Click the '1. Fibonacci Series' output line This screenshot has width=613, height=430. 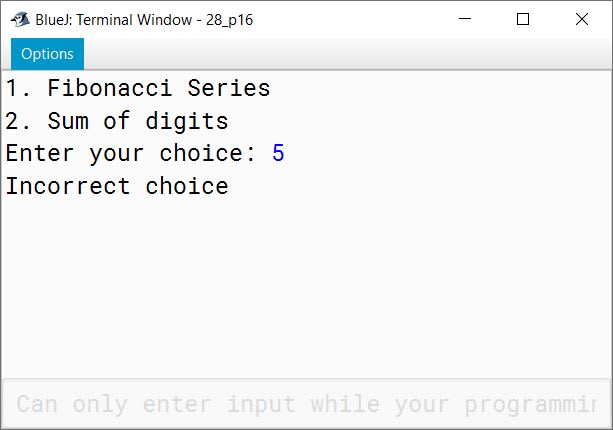138,88
